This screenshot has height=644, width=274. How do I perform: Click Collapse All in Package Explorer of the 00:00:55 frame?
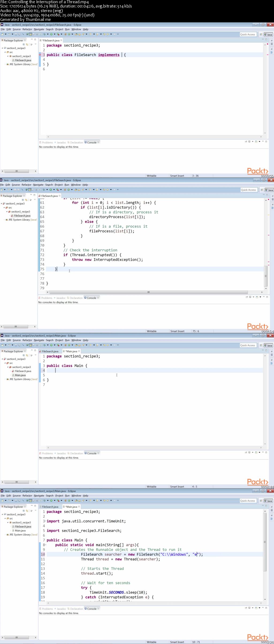point(24,44)
